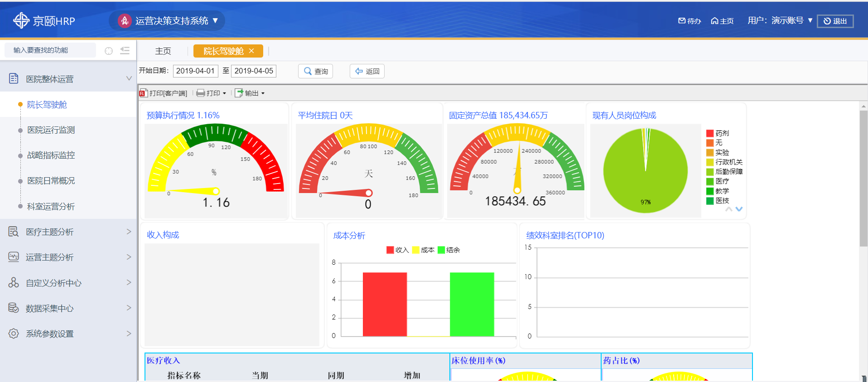The width and height of the screenshot is (868, 382).
Task: Page the pie legend up with the arrow
Action: pyautogui.click(x=728, y=209)
